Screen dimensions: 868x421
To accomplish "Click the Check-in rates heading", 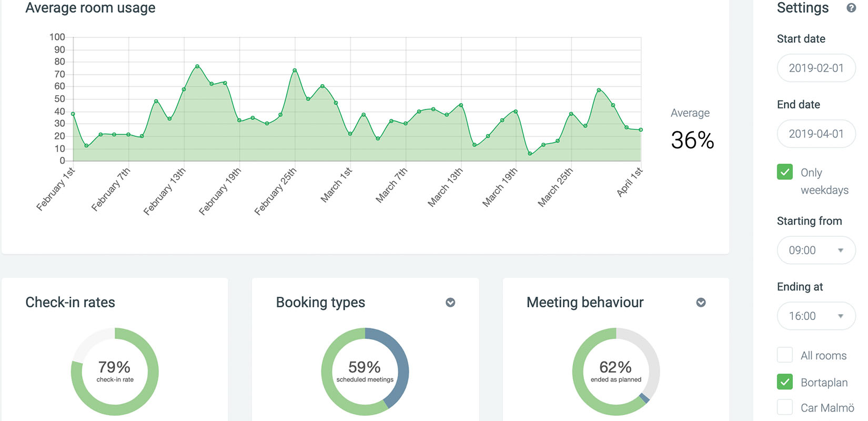I will (x=70, y=303).
